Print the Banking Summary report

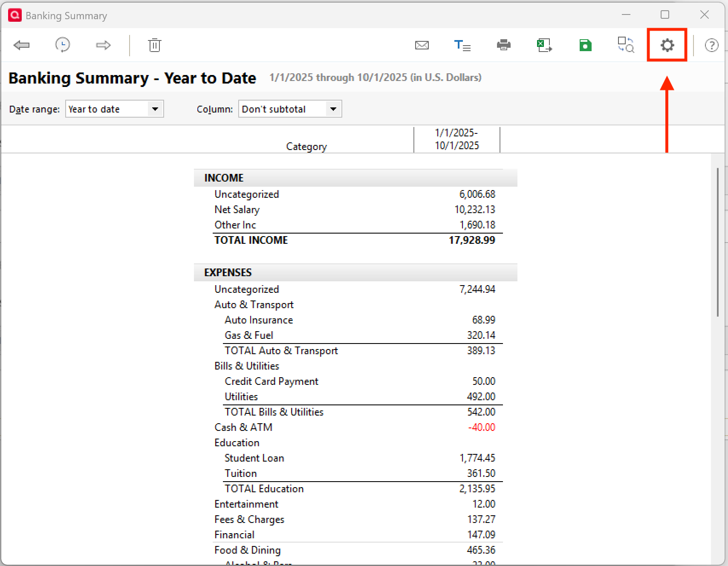[x=504, y=45]
